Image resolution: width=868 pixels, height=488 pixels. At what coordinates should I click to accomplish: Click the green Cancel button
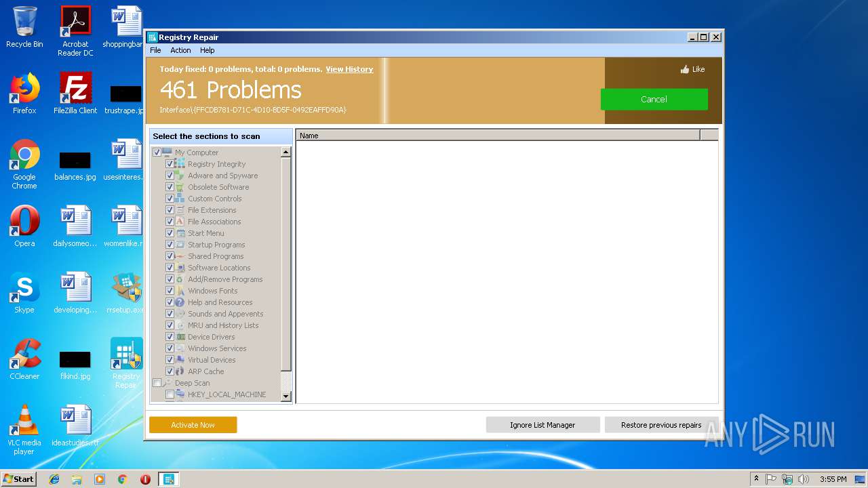pos(654,99)
